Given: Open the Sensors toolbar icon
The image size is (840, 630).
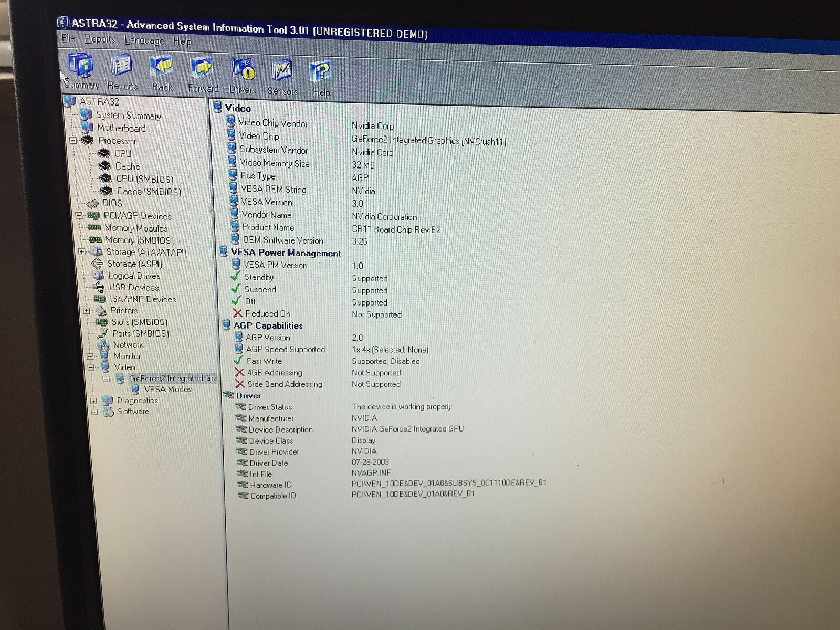Looking at the screenshot, I should click(x=282, y=71).
